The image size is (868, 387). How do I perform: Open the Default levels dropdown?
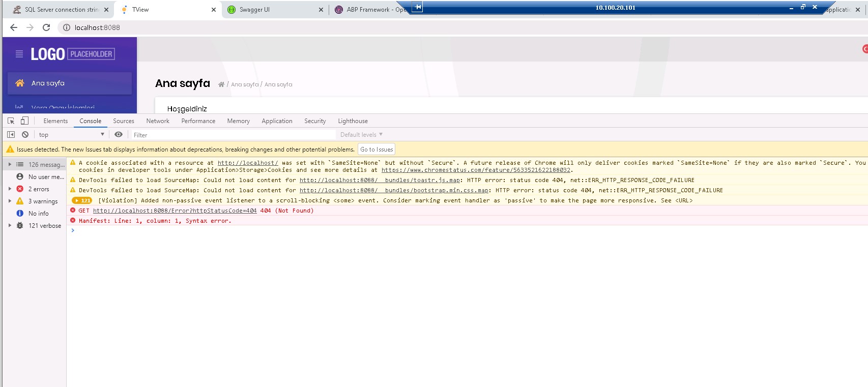click(x=361, y=135)
